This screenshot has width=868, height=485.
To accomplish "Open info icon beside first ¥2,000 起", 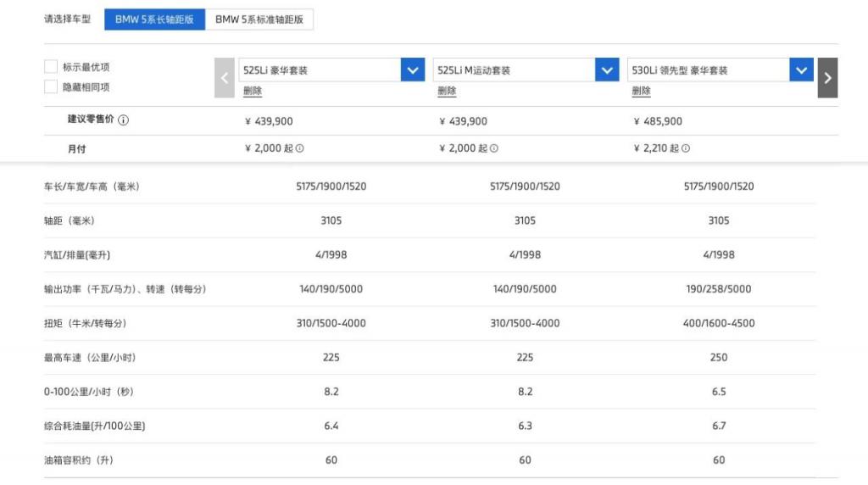I will (299, 148).
